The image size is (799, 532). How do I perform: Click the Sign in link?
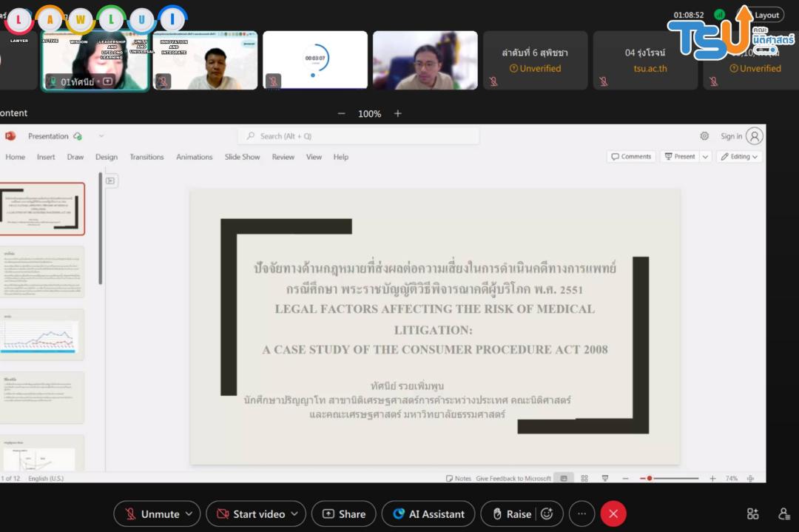[x=731, y=136]
